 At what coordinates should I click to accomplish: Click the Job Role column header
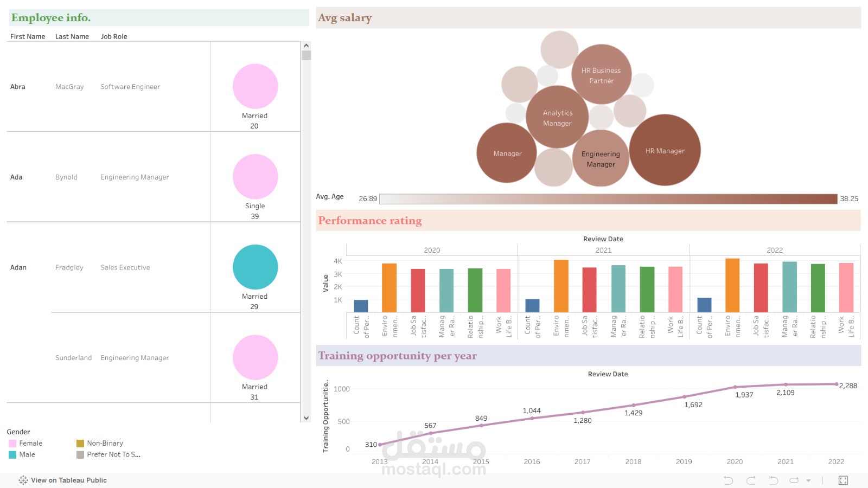(114, 36)
